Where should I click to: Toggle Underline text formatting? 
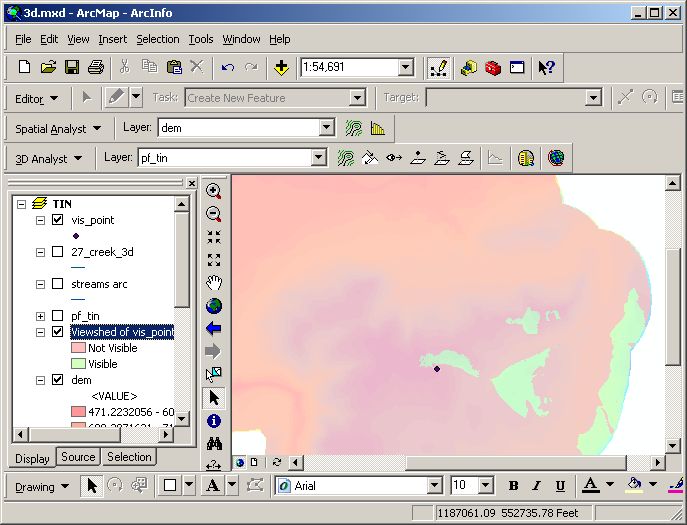pyautogui.click(x=560, y=486)
